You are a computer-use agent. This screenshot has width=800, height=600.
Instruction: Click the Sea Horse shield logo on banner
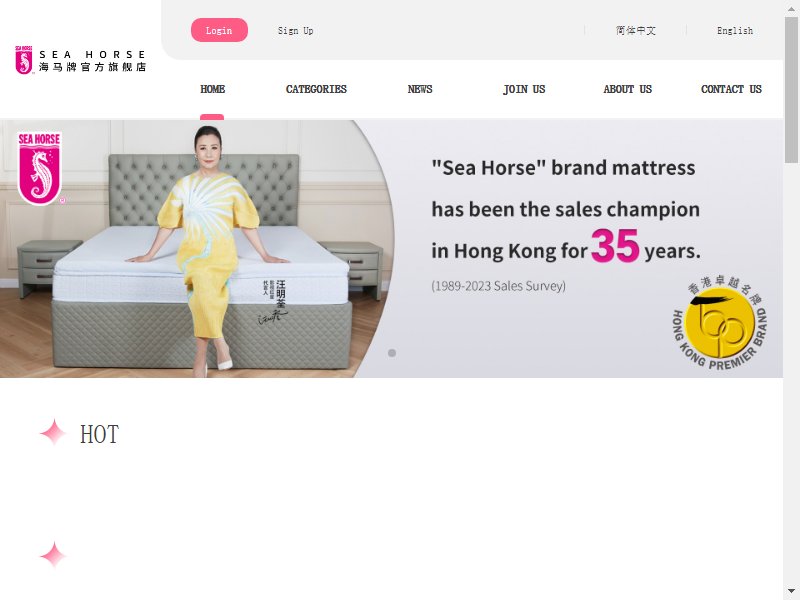40,168
